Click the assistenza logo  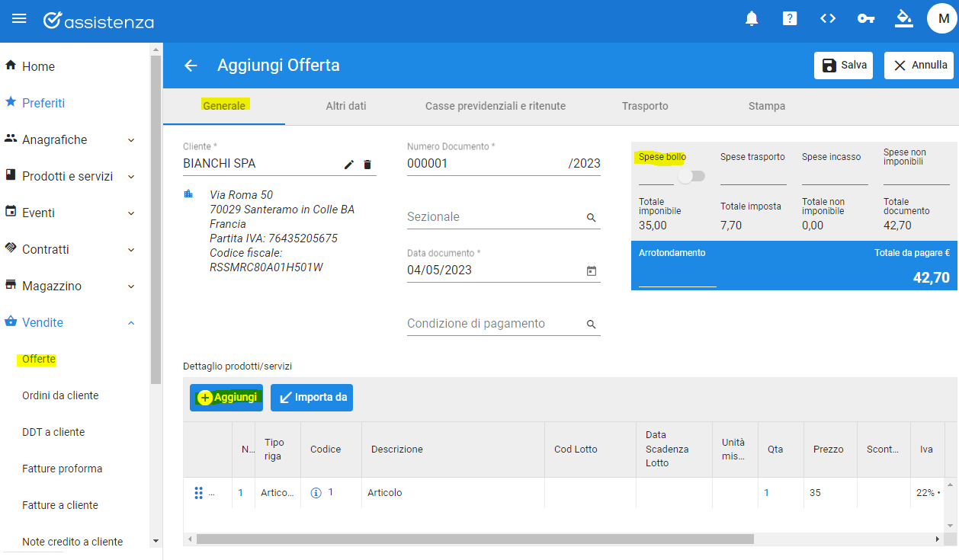tap(98, 21)
